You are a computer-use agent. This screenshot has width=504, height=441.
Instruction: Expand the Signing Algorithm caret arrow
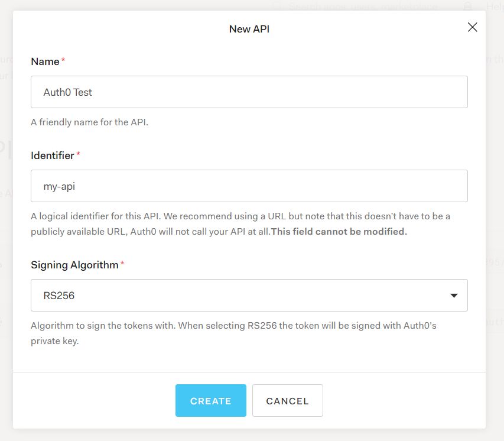click(x=454, y=296)
